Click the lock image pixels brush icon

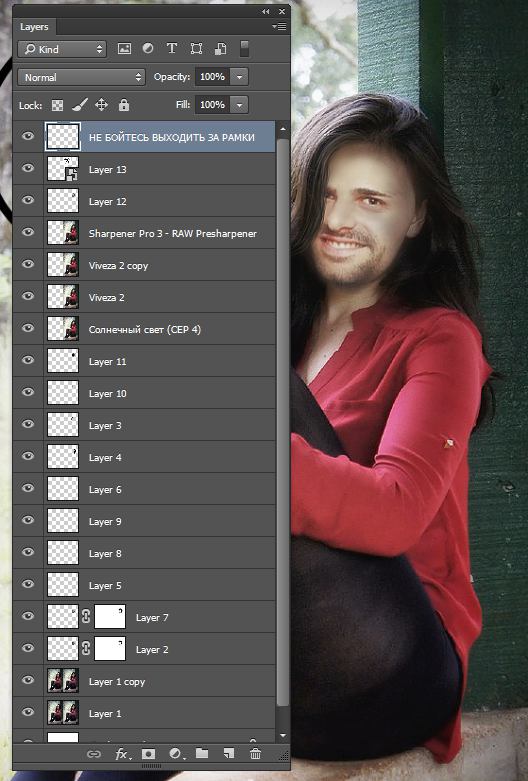(80, 105)
